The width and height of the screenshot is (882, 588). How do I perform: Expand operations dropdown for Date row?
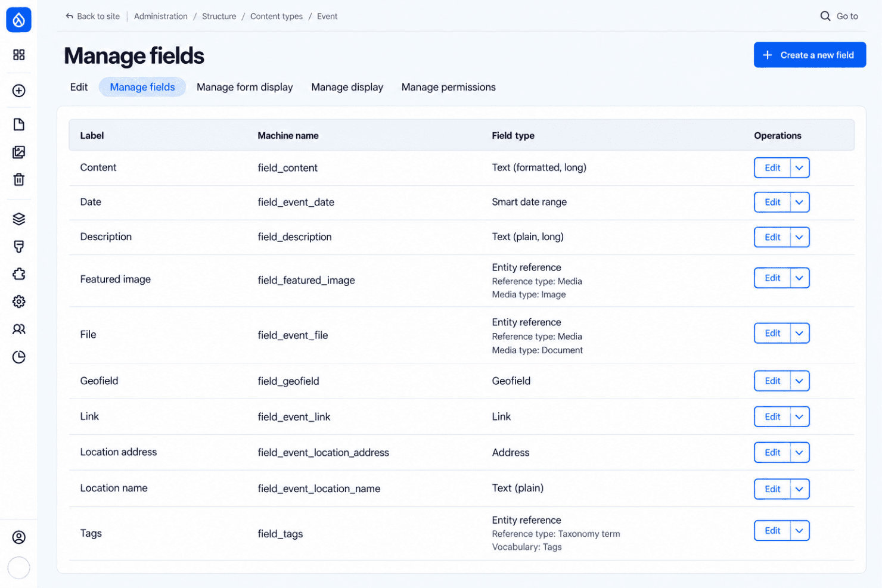[x=800, y=203]
